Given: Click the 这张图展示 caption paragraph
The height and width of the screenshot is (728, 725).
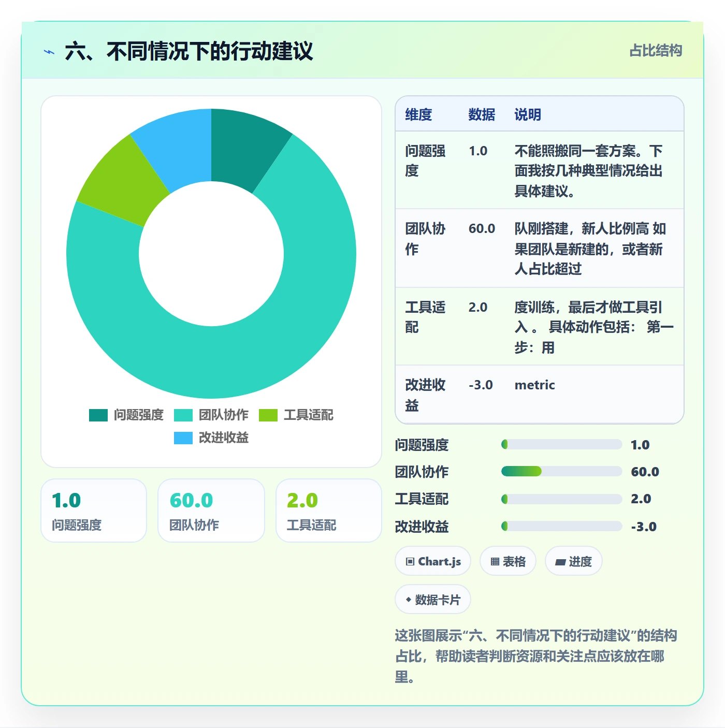Looking at the screenshot, I should point(536,656).
